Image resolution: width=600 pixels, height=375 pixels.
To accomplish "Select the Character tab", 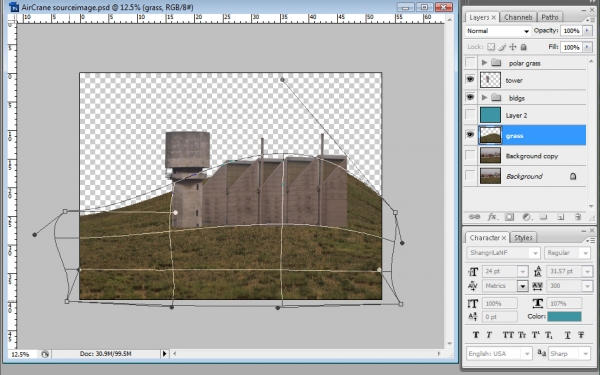I will 487,238.
